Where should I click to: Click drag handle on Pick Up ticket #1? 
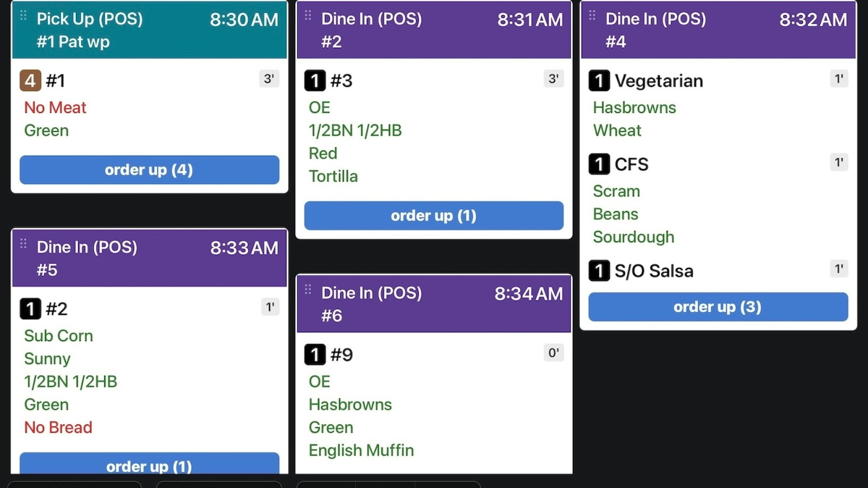pyautogui.click(x=23, y=15)
